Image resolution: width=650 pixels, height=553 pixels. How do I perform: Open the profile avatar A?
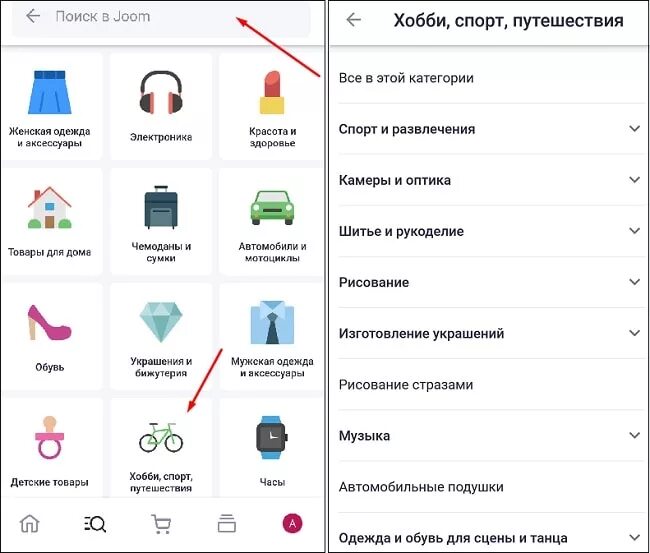[292, 524]
